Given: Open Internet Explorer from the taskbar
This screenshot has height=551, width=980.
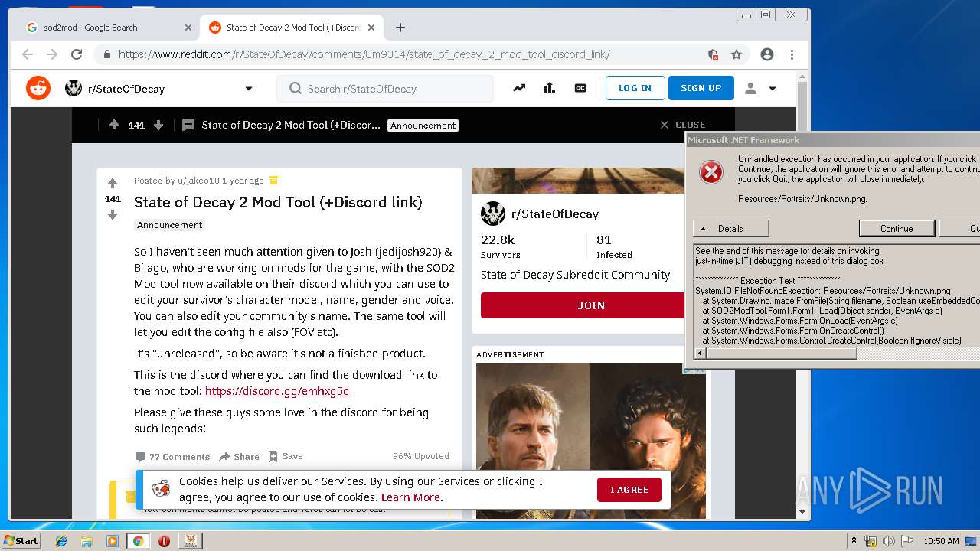Looking at the screenshot, I should (x=61, y=541).
